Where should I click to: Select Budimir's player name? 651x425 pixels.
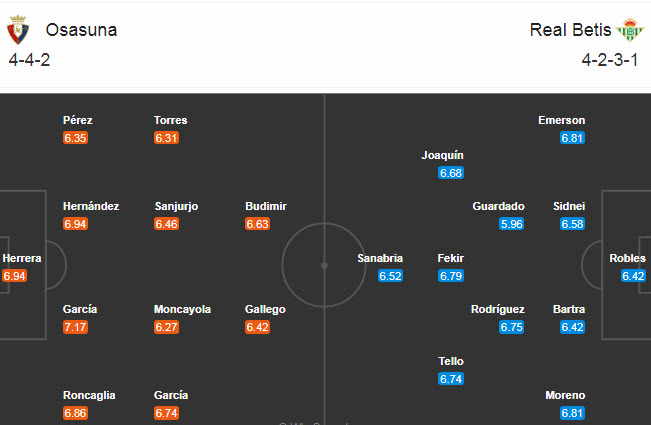click(x=265, y=206)
